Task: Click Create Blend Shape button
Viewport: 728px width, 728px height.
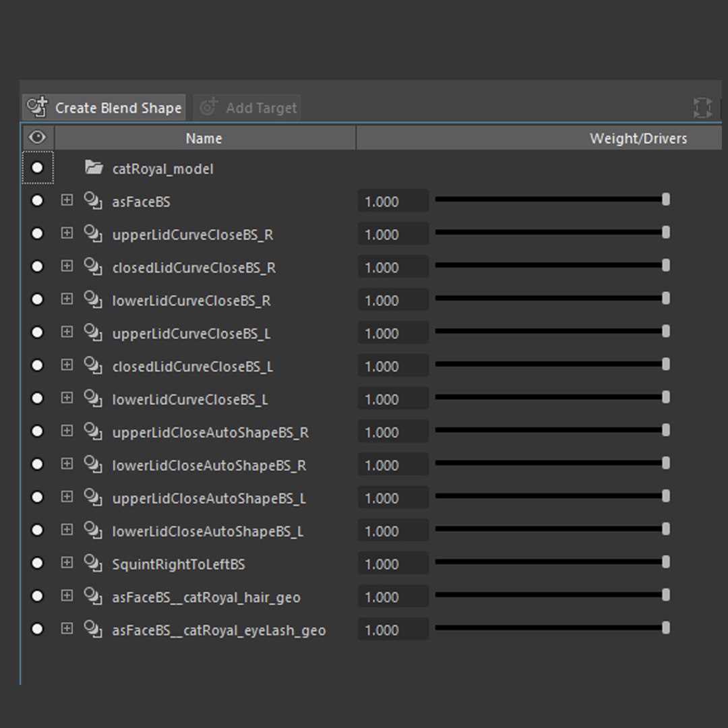Action: (x=104, y=108)
